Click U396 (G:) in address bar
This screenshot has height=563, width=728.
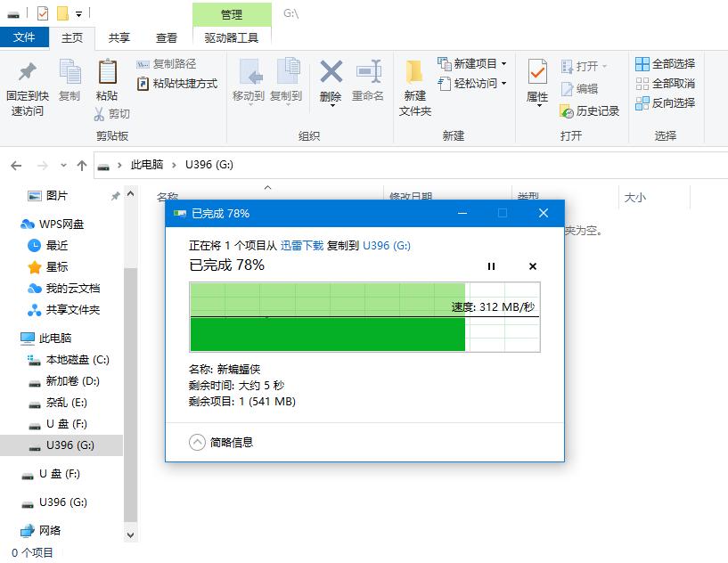click(x=209, y=165)
